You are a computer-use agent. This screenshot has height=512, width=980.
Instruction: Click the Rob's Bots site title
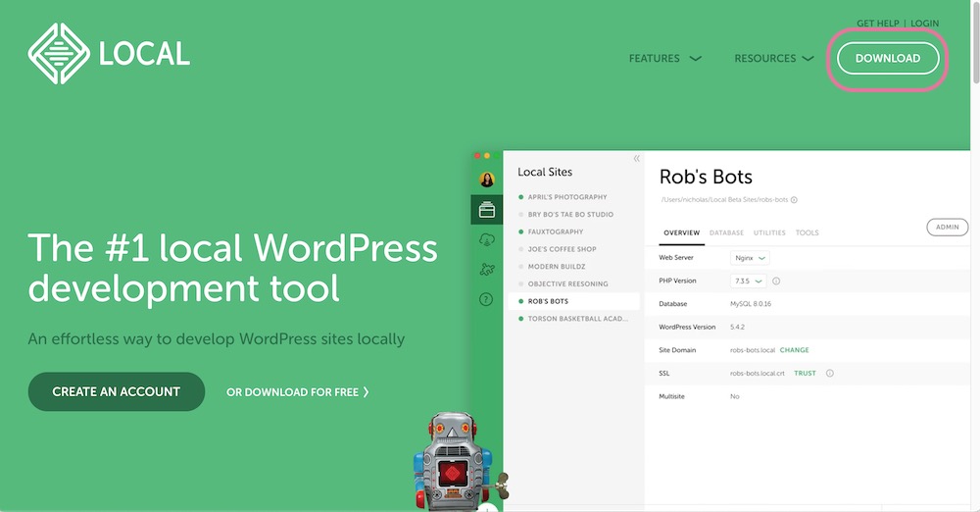coord(706,177)
